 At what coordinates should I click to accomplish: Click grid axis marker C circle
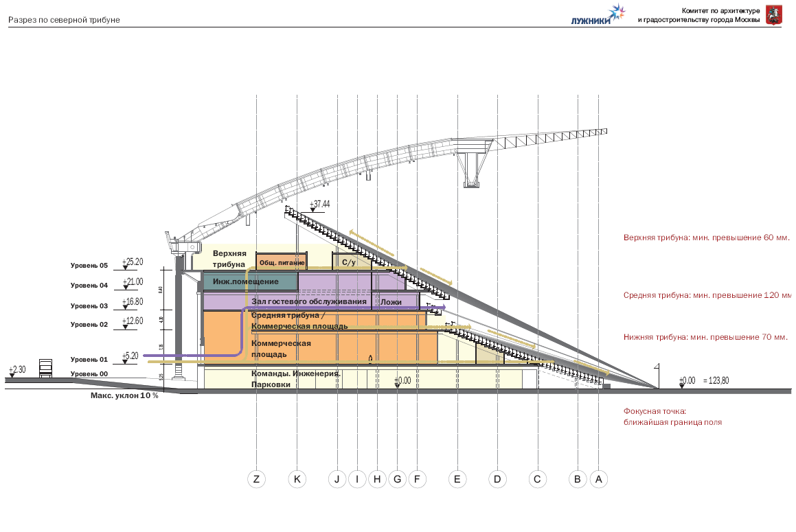[x=538, y=479]
